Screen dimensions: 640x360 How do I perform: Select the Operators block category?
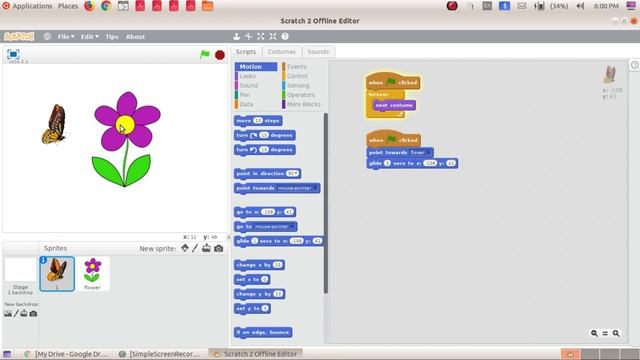coord(301,95)
